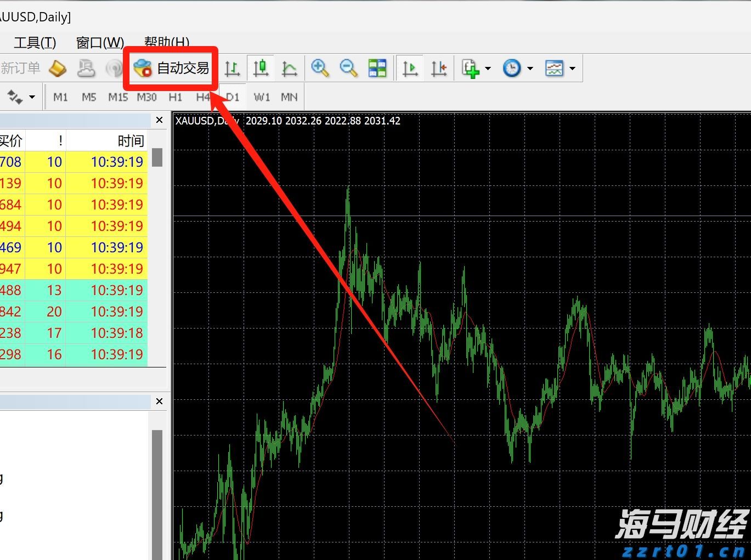This screenshot has width=751, height=560.
Task: Open the templates dropdown arrow
Action: pos(572,68)
